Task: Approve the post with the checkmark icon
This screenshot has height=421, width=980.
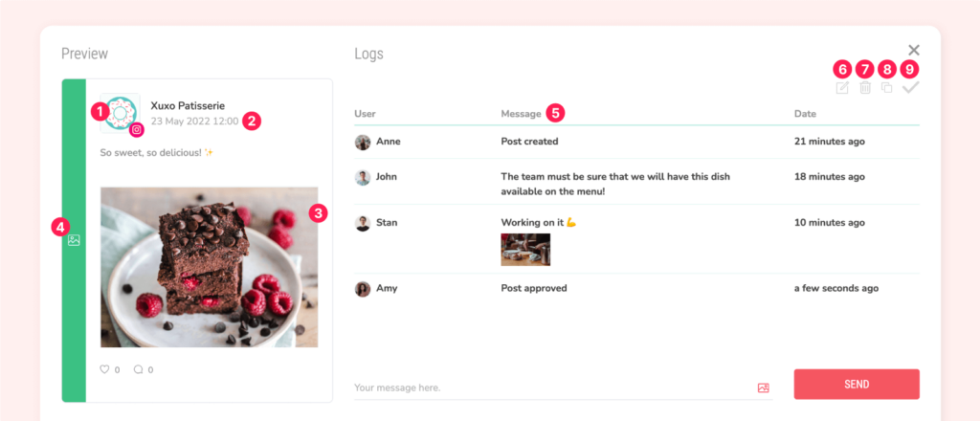Action: [911, 88]
